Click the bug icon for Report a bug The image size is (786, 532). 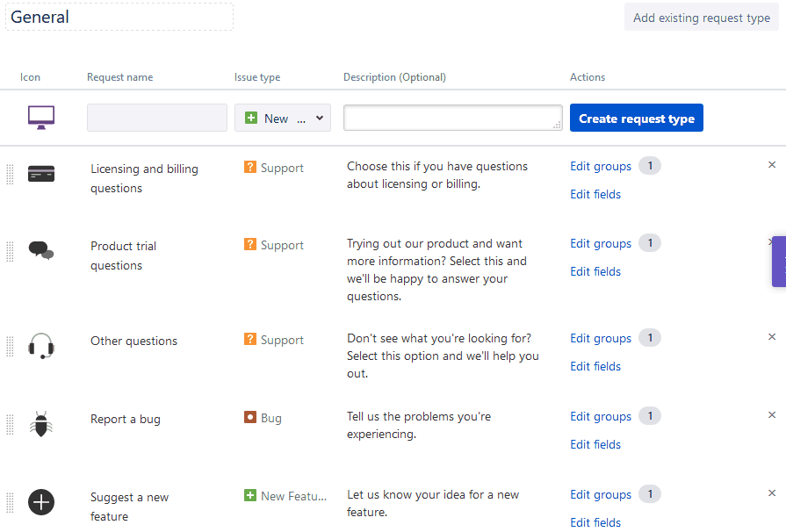coord(41,424)
